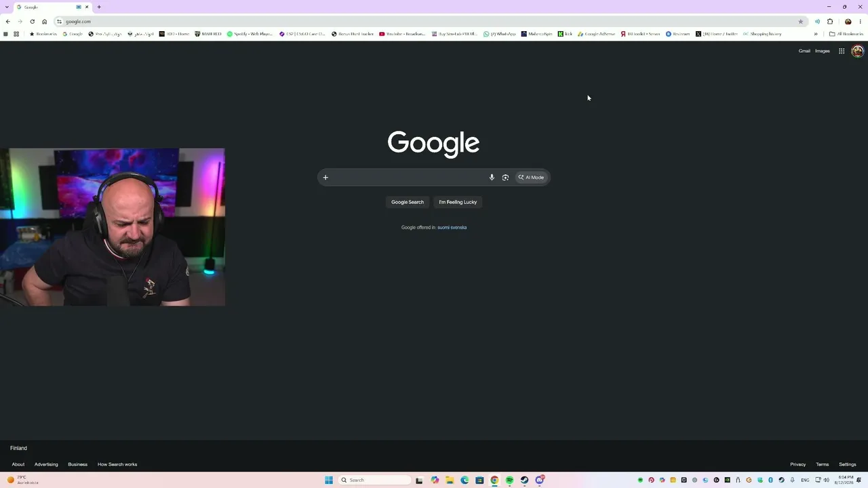This screenshot has height=488, width=868.
Task: Open the tab groups grid icon in bookmarks bar
Action: click(x=16, y=34)
